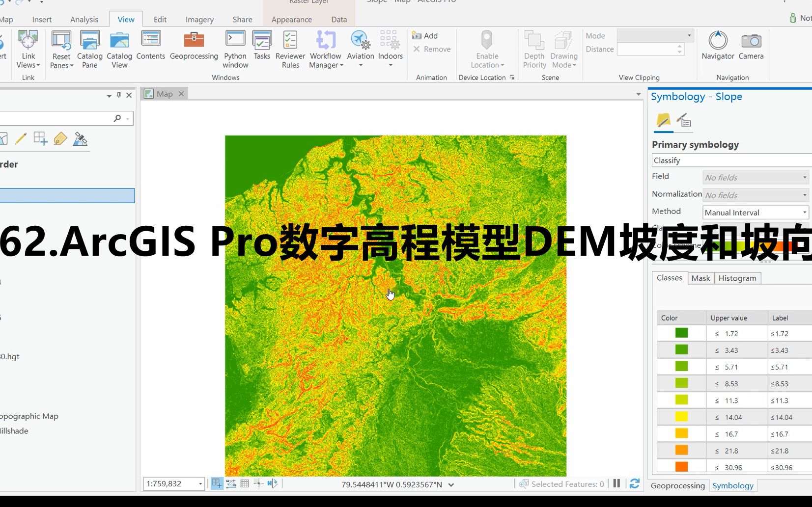Click the upper value 8.53 cell
812x507 pixels.
point(737,384)
